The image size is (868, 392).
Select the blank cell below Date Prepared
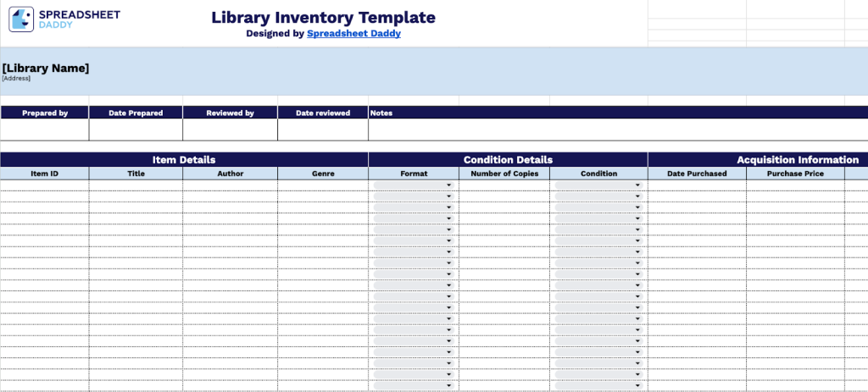(136, 130)
